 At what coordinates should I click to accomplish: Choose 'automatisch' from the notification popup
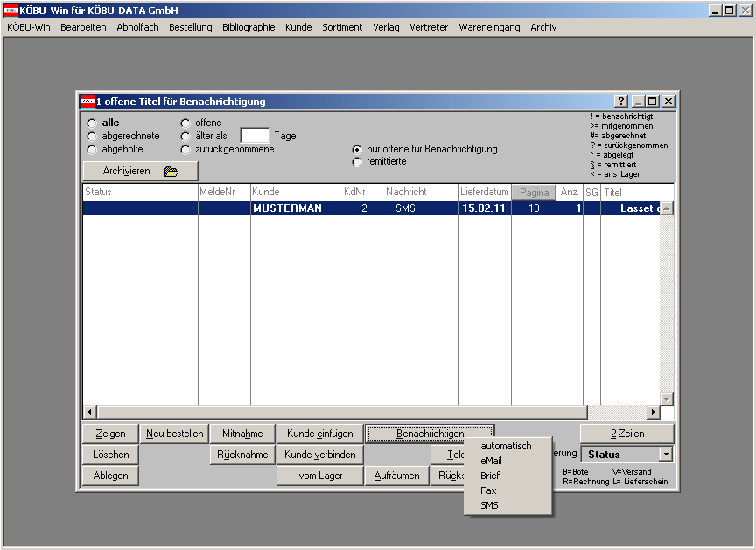[x=508, y=446]
